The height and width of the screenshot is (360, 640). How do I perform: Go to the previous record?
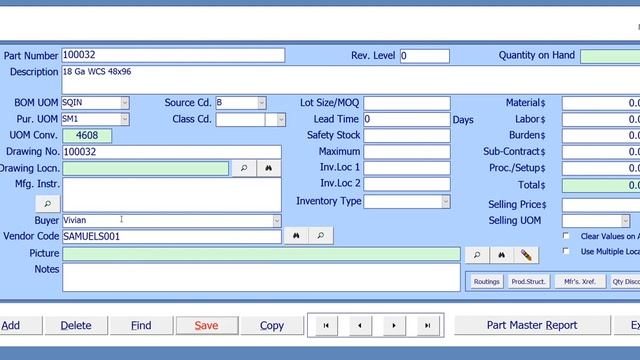tap(360, 325)
